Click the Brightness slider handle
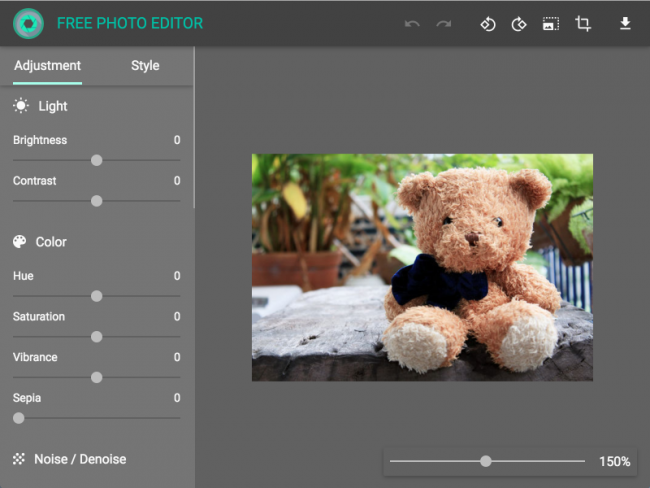 [x=97, y=160]
